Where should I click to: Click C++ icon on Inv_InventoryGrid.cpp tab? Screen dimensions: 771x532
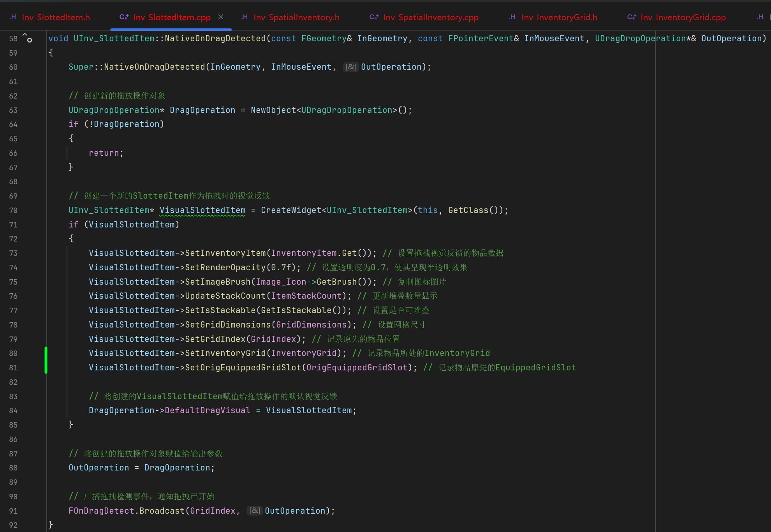(x=632, y=17)
